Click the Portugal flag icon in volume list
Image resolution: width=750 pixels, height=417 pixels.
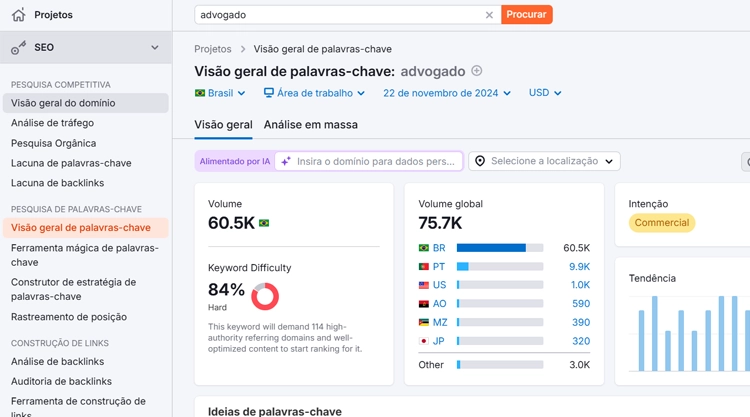[424, 266]
